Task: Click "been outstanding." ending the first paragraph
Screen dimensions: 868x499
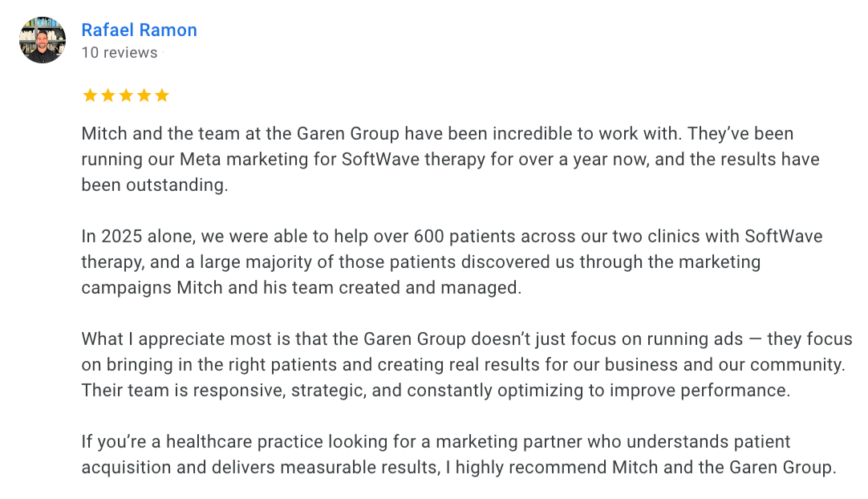Action: pos(155,185)
